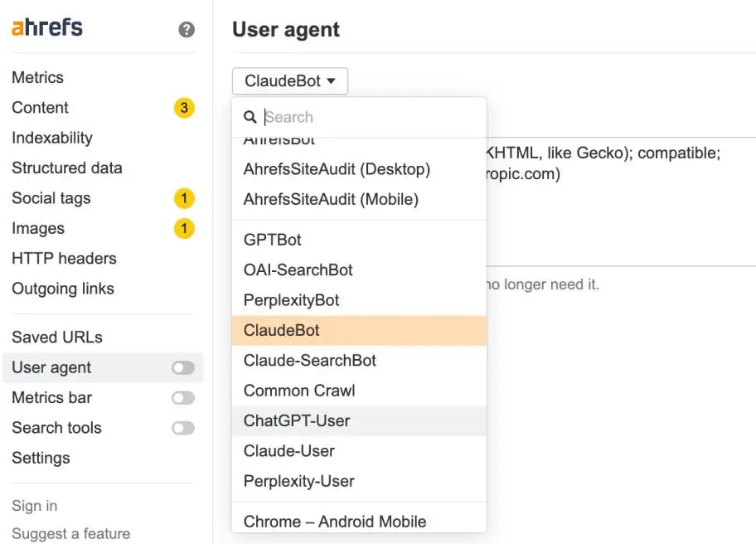Open Images section

[38, 229]
